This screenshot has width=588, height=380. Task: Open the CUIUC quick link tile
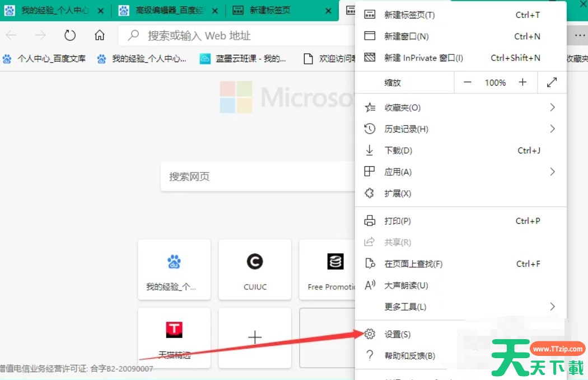255,269
